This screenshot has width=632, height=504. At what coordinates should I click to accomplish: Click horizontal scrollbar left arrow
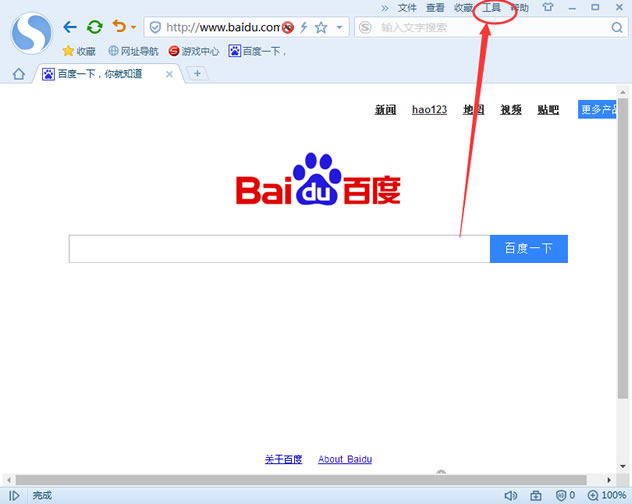9,480
